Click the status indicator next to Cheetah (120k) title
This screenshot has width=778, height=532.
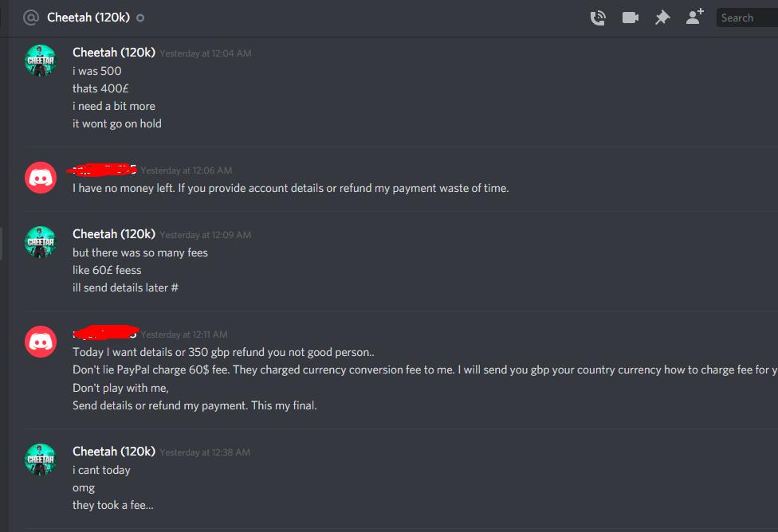[140, 18]
